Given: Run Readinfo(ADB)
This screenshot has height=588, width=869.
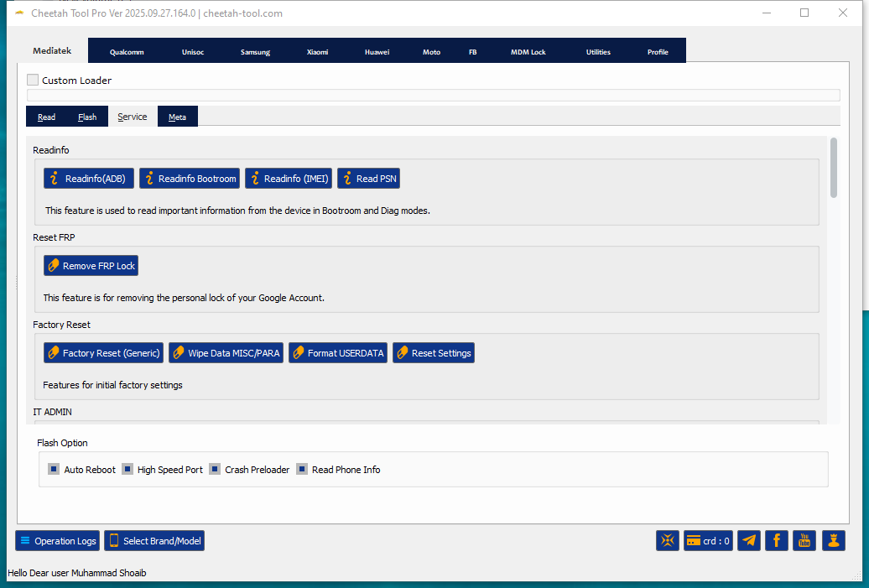Looking at the screenshot, I should click(88, 178).
